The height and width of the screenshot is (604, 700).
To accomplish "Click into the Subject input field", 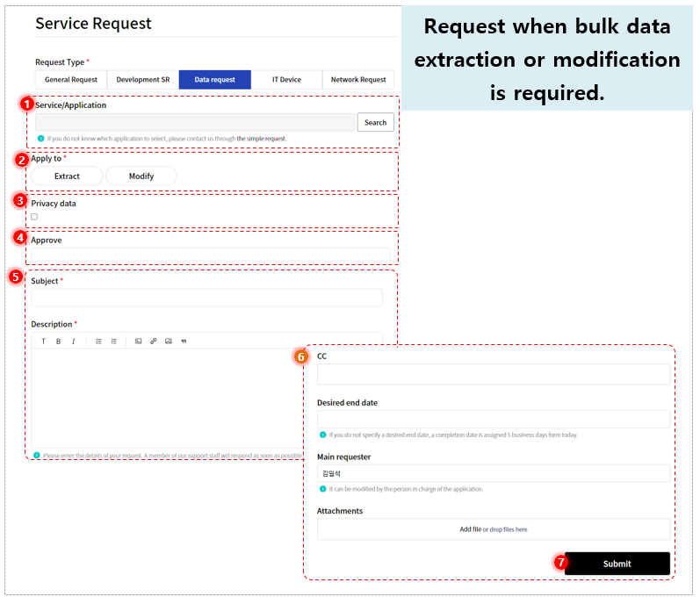I will (x=206, y=298).
